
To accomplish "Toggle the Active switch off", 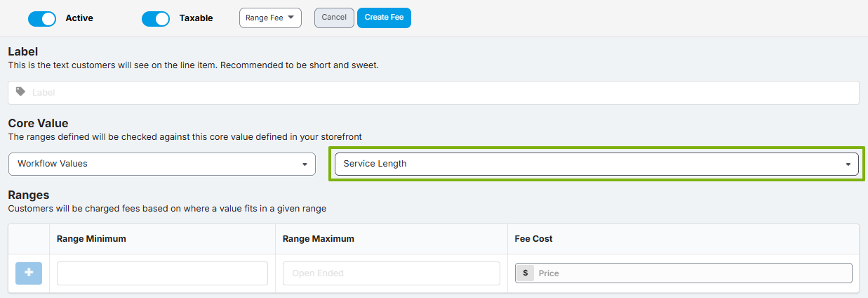I will [42, 19].
